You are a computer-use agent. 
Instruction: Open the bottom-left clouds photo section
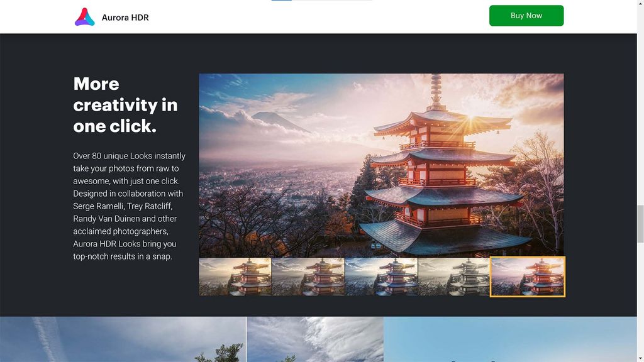point(119,339)
